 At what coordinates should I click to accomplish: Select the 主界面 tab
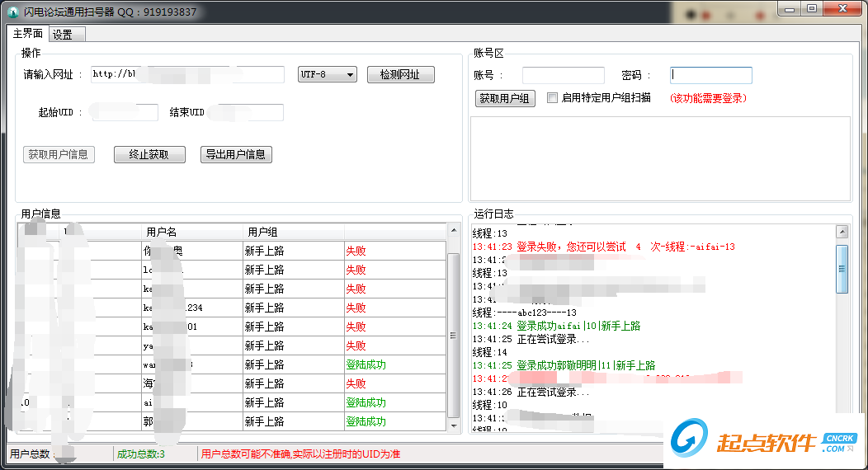point(28,34)
